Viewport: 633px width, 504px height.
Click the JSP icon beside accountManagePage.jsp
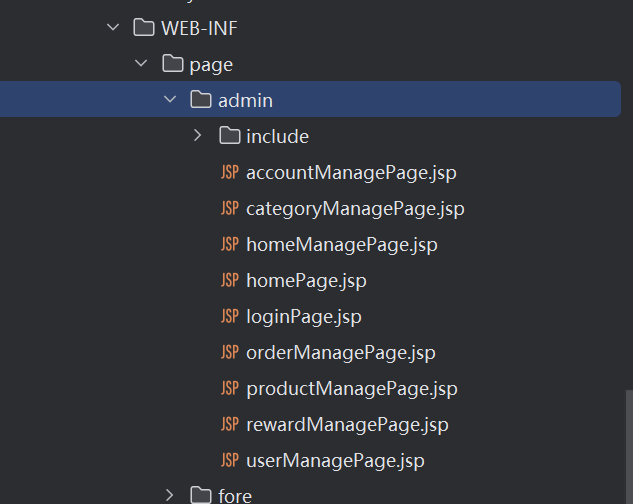coord(230,173)
